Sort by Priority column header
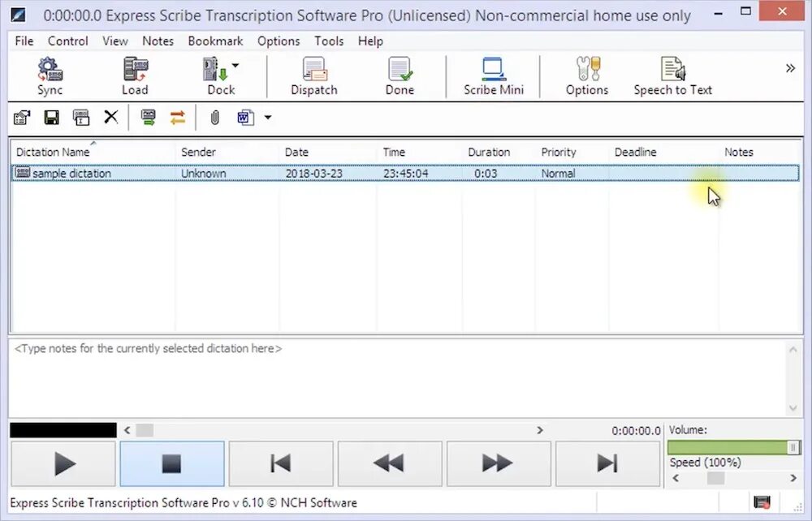Screen dimensions: 812x521 pos(572,152)
